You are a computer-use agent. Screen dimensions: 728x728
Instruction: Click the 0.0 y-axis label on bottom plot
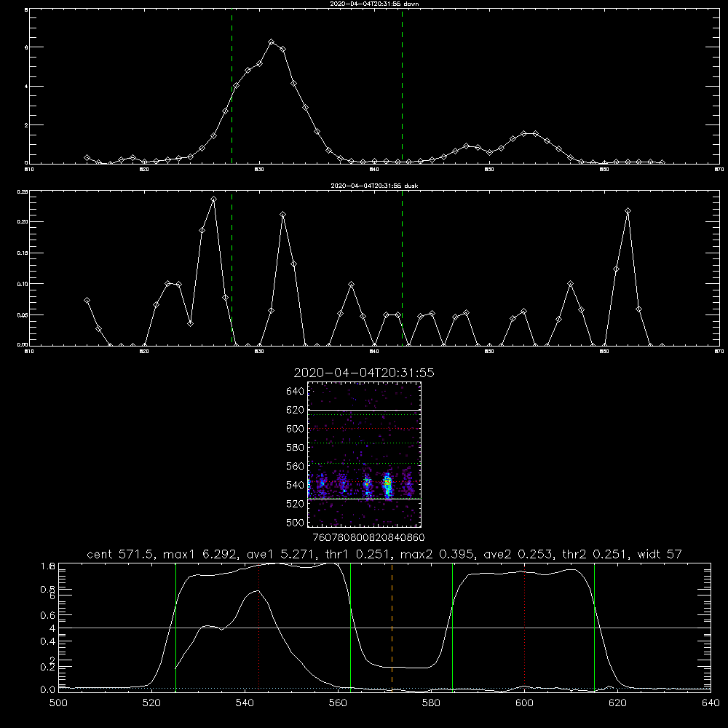pyautogui.click(x=48, y=689)
